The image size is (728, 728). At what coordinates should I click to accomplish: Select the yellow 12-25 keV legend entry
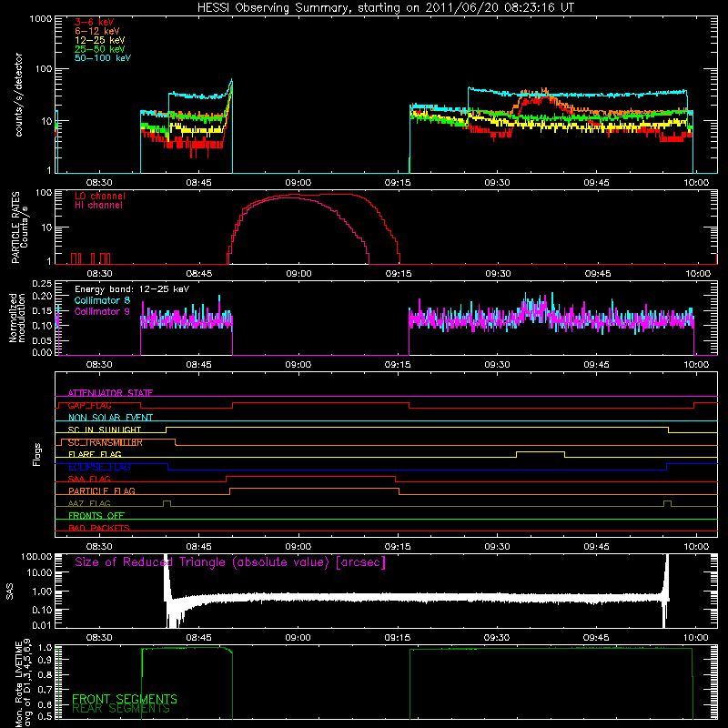[x=100, y=40]
